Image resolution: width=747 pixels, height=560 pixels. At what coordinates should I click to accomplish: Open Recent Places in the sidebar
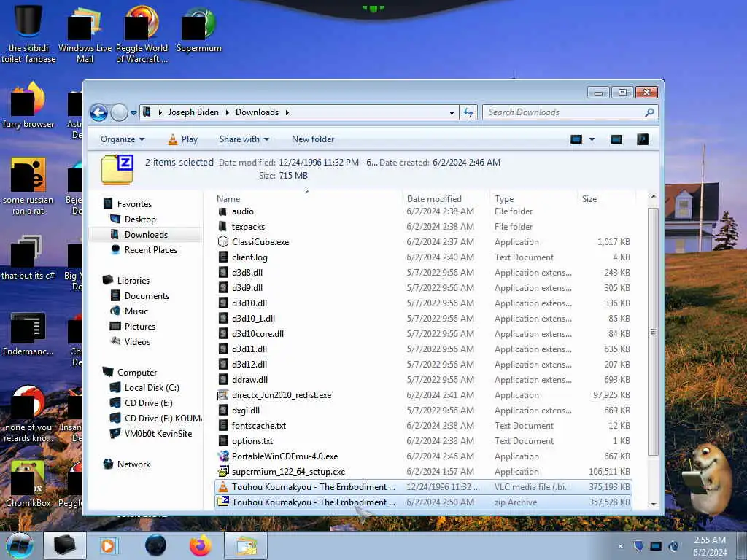[150, 250]
